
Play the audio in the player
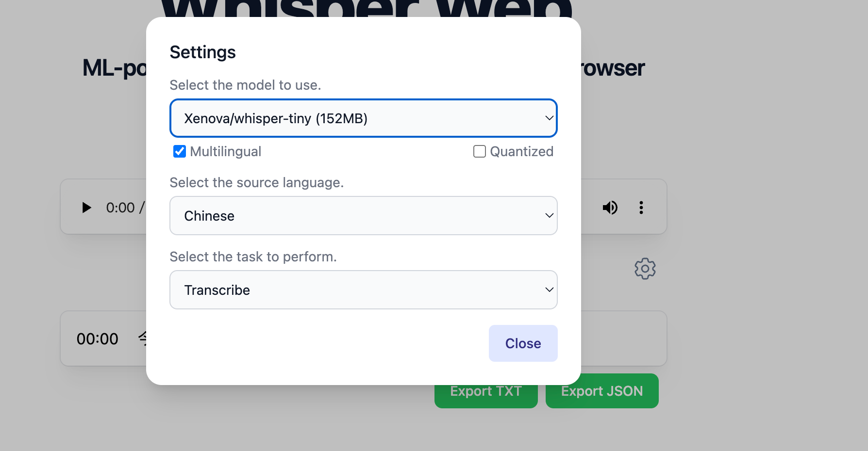(x=87, y=208)
